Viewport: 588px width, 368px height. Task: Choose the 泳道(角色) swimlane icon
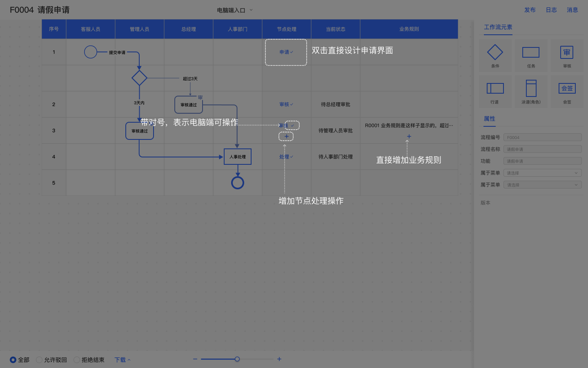[531, 89]
